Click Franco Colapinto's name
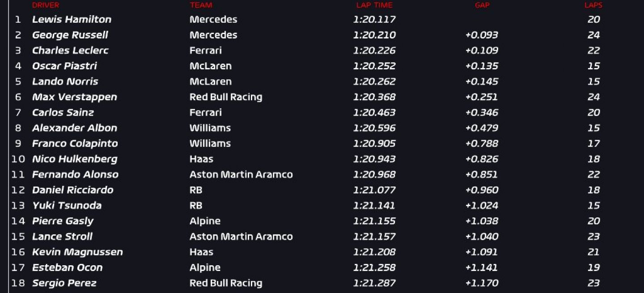The image size is (644, 293). [75, 144]
